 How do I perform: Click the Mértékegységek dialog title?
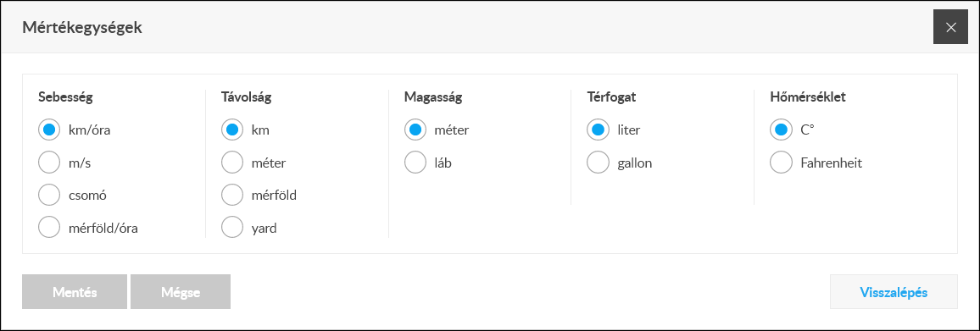(82, 27)
